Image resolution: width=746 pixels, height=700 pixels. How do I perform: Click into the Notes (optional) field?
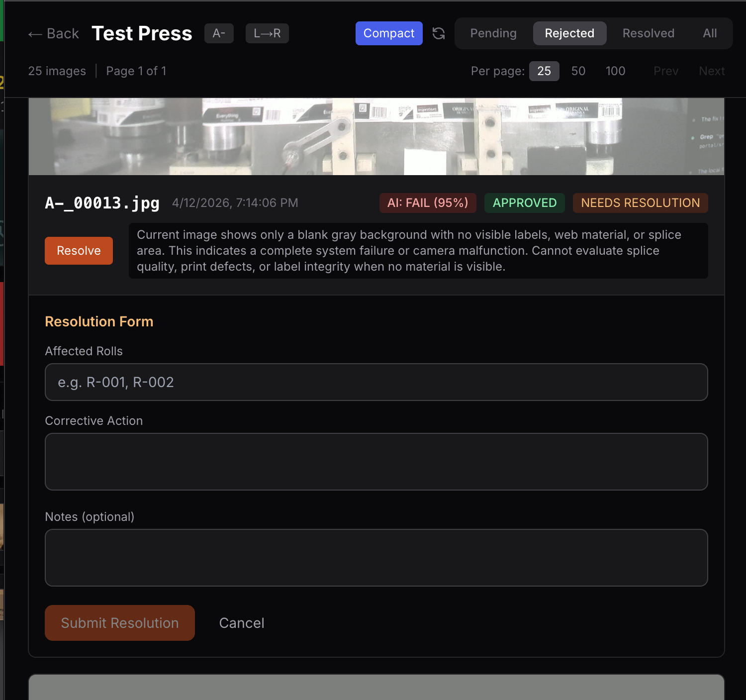pyautogui.click(x=376, y=558)
